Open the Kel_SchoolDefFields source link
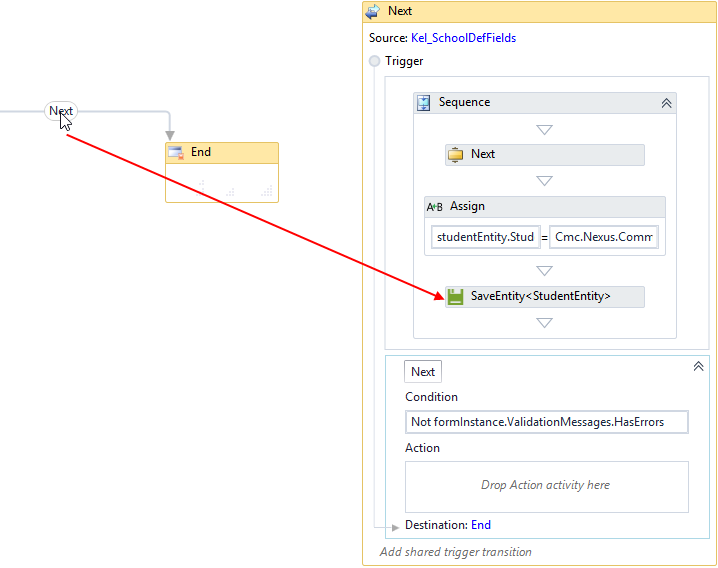 tap(463, 38)
